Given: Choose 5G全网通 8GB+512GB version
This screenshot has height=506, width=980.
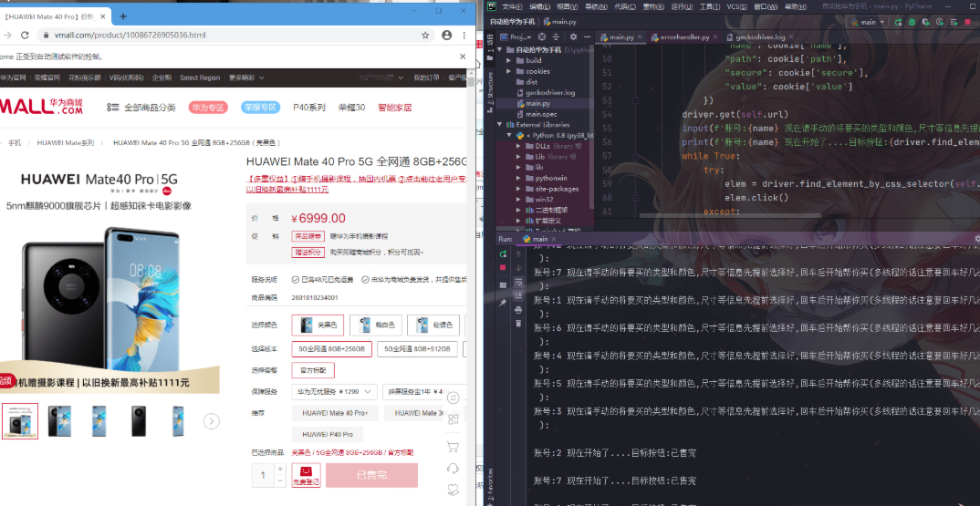Looking at the screenshot, I should pos(417,348).
